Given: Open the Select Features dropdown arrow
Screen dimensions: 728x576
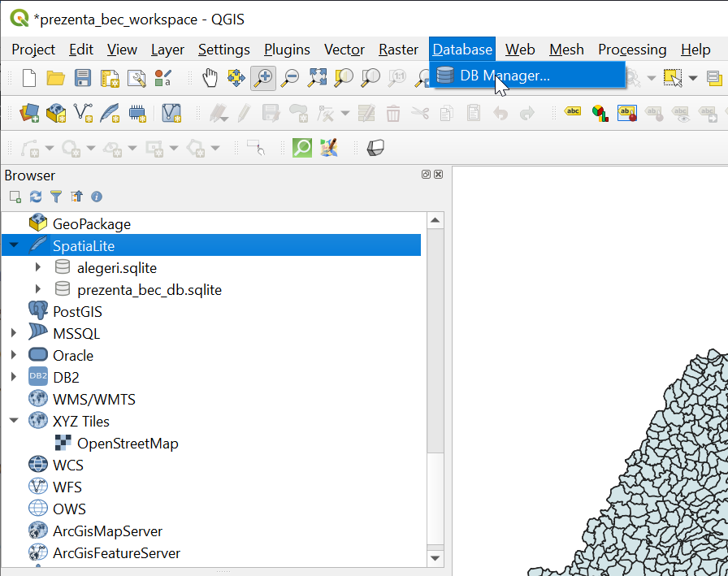Looking at the screenshot, I should (x=693, y=78).
